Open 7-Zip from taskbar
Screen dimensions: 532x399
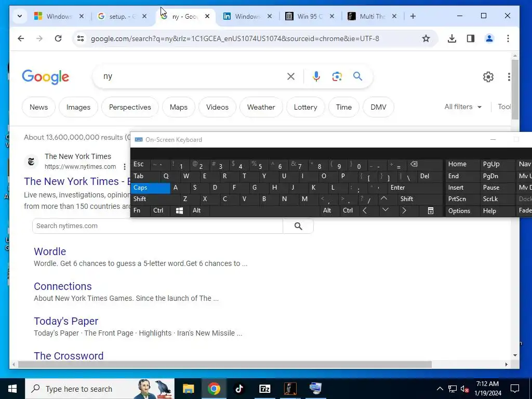(264, 389)
